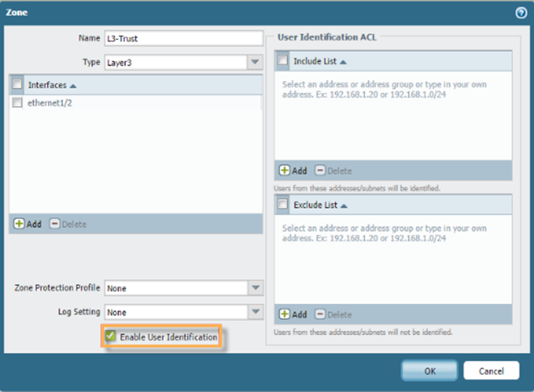Click the Enable User Identification label text
The image size is (534, 392).
pos(169,337)
